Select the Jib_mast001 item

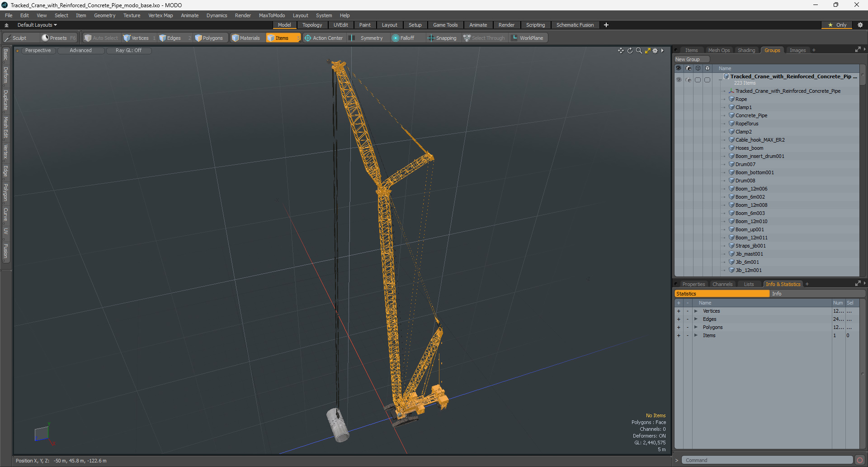coord(749,254)
